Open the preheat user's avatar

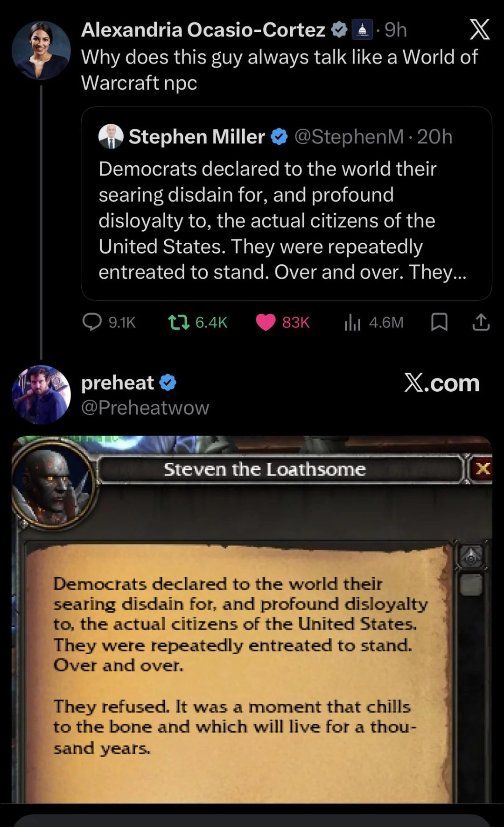coord(41,395)
